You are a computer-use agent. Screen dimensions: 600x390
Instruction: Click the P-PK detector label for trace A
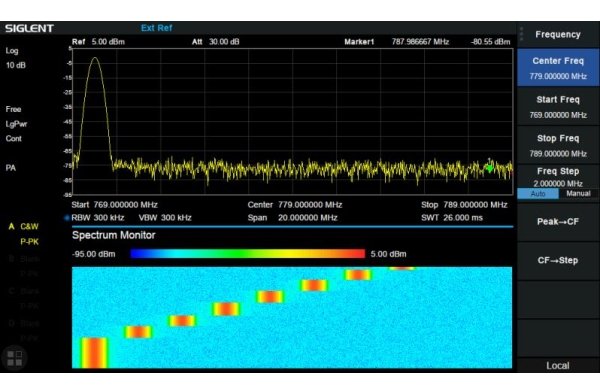point(29,242)
